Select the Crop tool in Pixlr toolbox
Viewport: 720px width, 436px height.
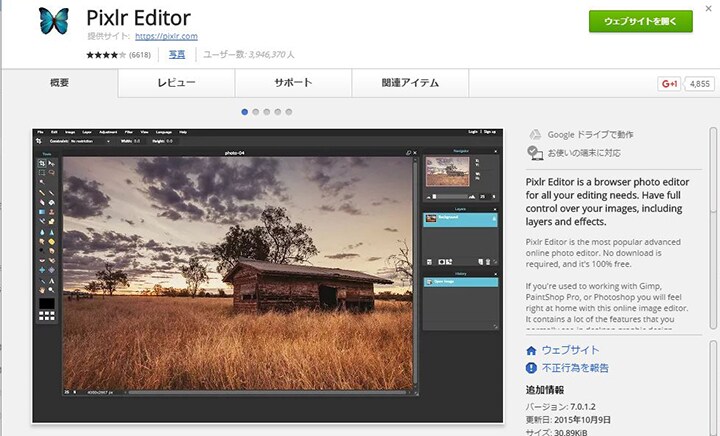pos(42,163)
